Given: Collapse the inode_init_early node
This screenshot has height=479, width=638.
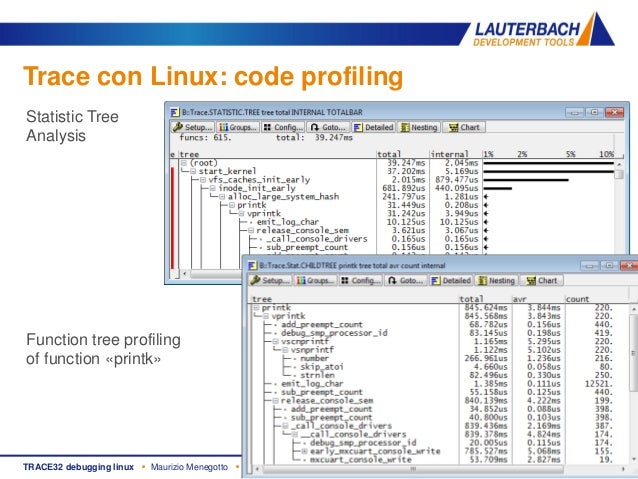Looking at the screenshot, I should pos(212,188).
